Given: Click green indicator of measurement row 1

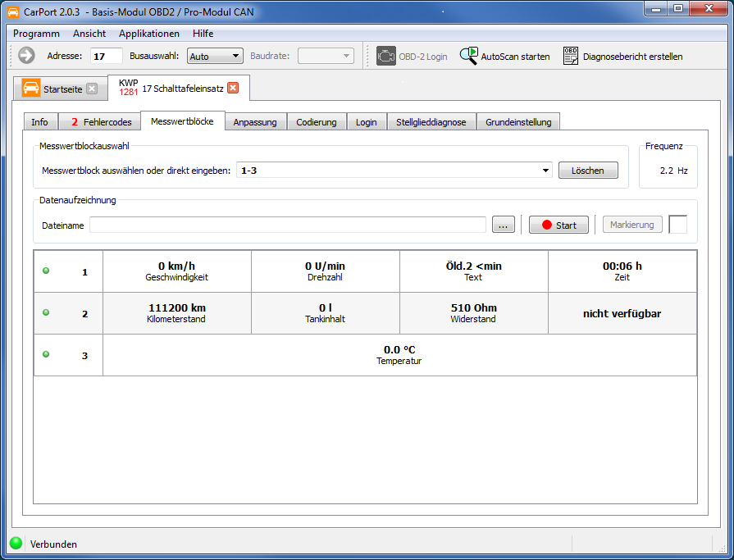Looking at the screenshot, I should coord(46,271).
